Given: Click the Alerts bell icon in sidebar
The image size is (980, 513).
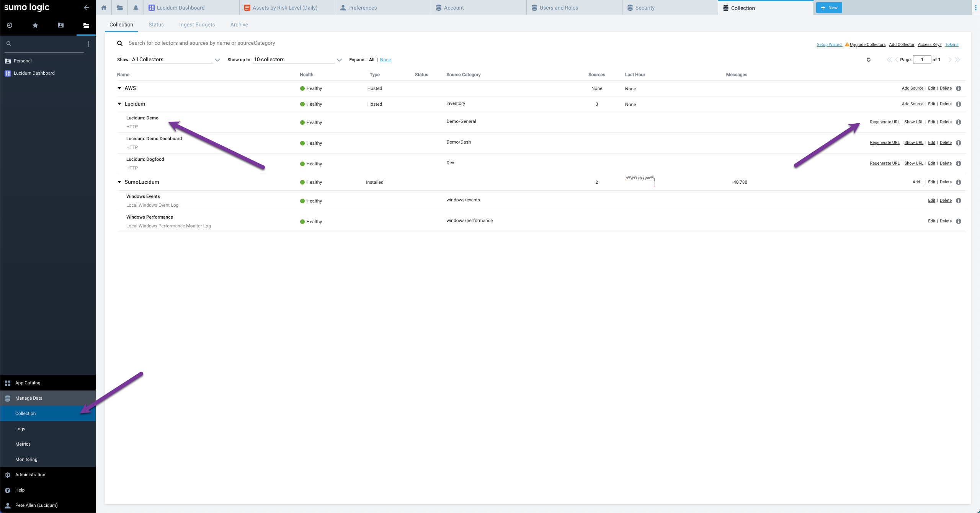Looking at the screenshot, I should [x=136, y=7].
